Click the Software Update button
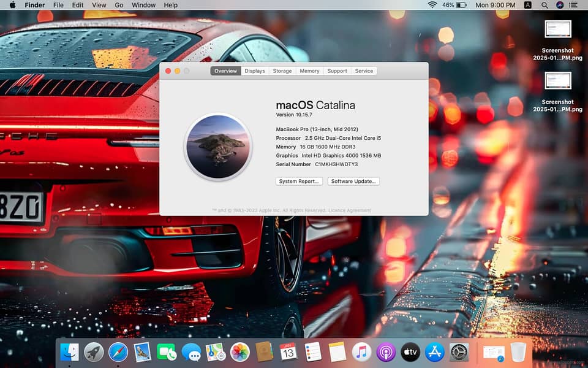The height and width of the screenshot is (368, 588). point(354,182)
